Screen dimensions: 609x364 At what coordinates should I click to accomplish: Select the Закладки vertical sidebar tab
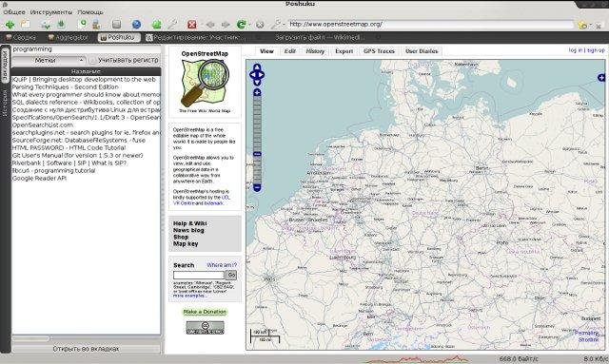[x=5, y=67]
